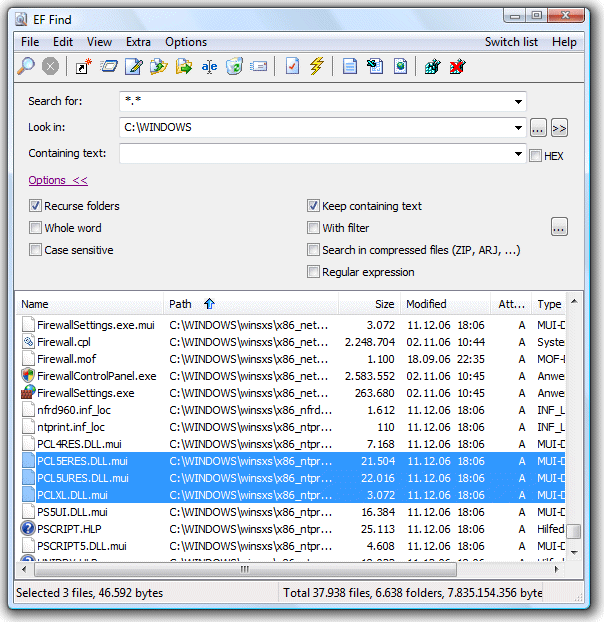Click the rename 'a|e' toolbar icon
604x622 pixels.
(209, 66)
